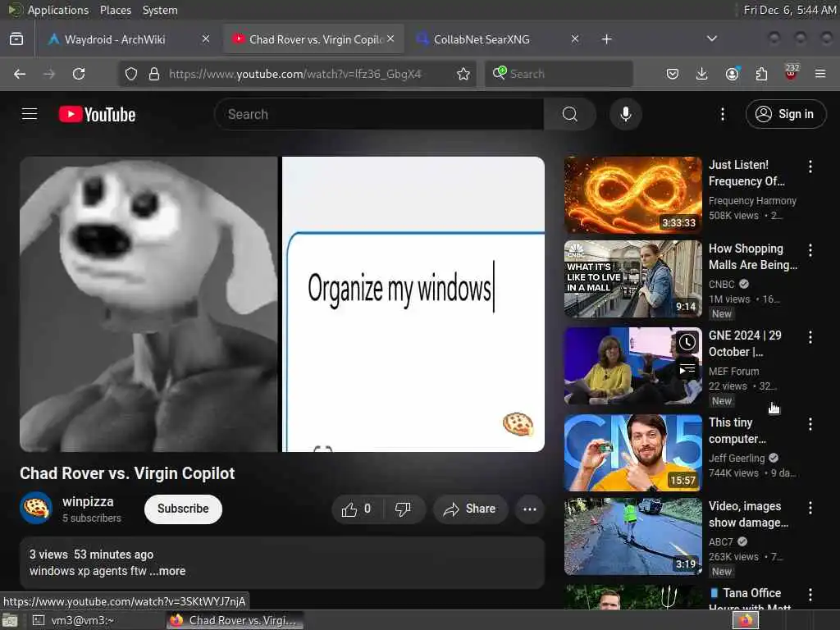The width and height of the screenshot is (840, 630).
Task: Open Firefox View tab overview icon
Action: [16, 39]
